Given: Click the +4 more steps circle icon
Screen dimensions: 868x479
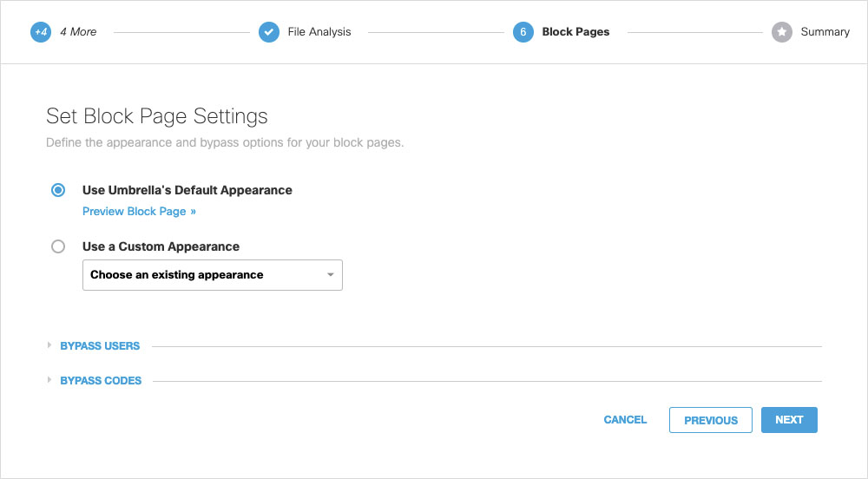Looking at the screenshot, I should [41, 32].
